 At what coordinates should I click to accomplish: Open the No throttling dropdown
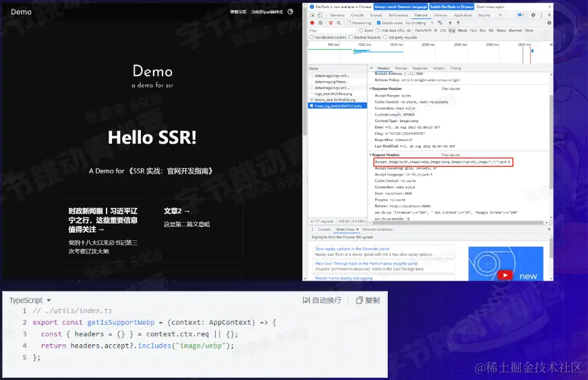pos(419,23)
